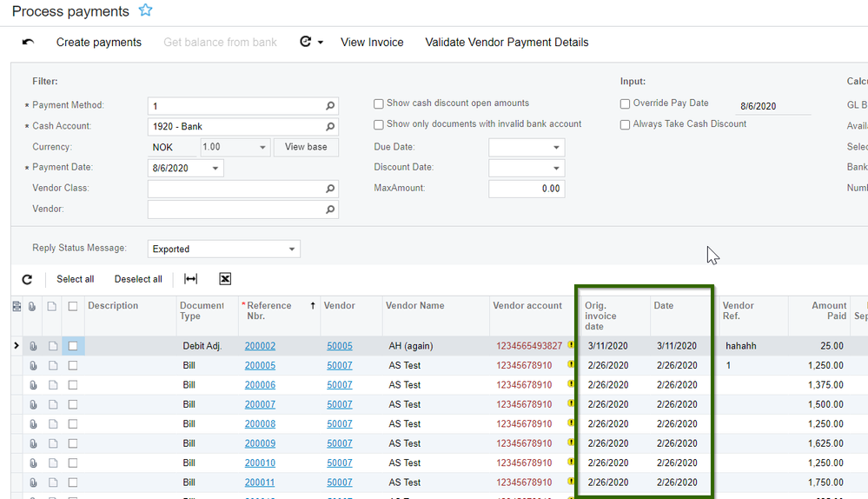This screenshot has height=499, width=868.
Task: Click Validate Vendor Payment Details
Action: point(507,42)
